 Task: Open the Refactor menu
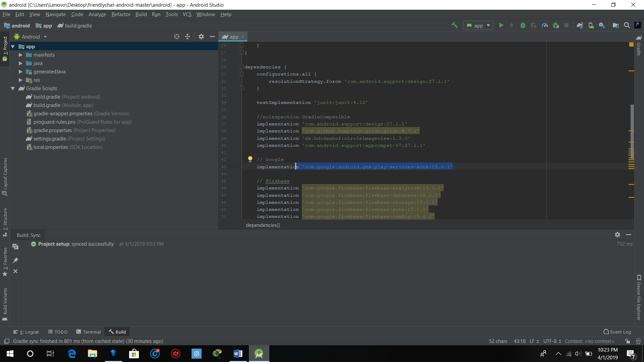(x=121, y=14)
